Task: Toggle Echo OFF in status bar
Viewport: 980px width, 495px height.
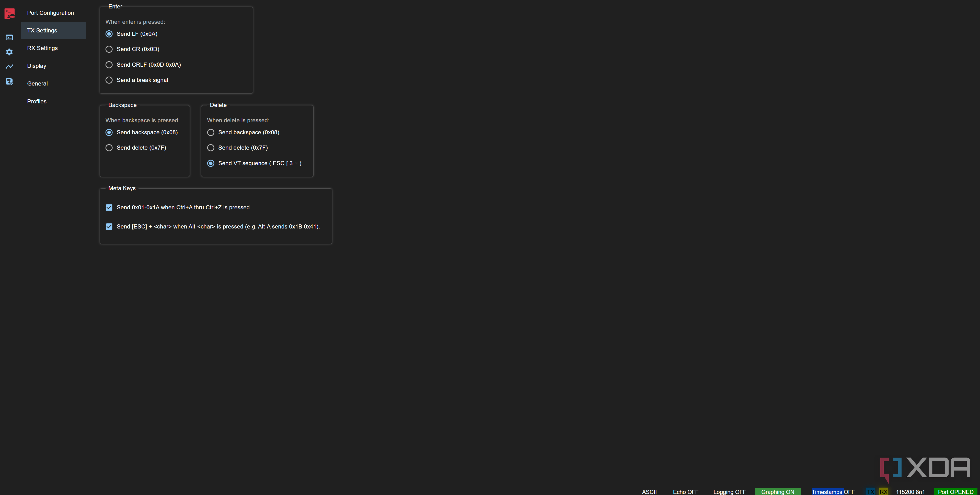Action: pos(686,492)
